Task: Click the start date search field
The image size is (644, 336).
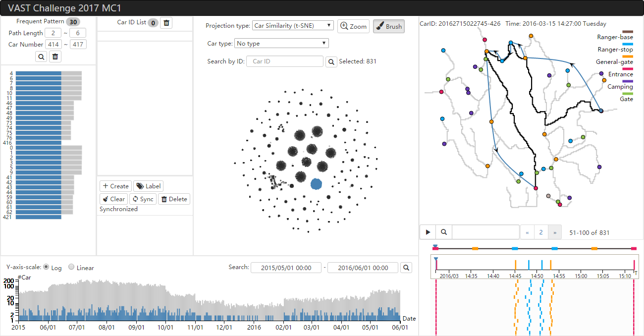Action: 286,268
